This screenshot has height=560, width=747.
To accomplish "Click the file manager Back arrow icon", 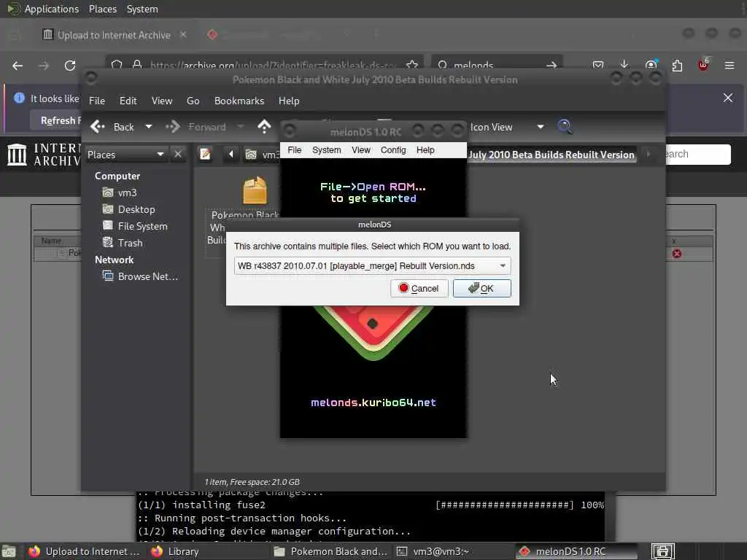I will coord(98,127).
